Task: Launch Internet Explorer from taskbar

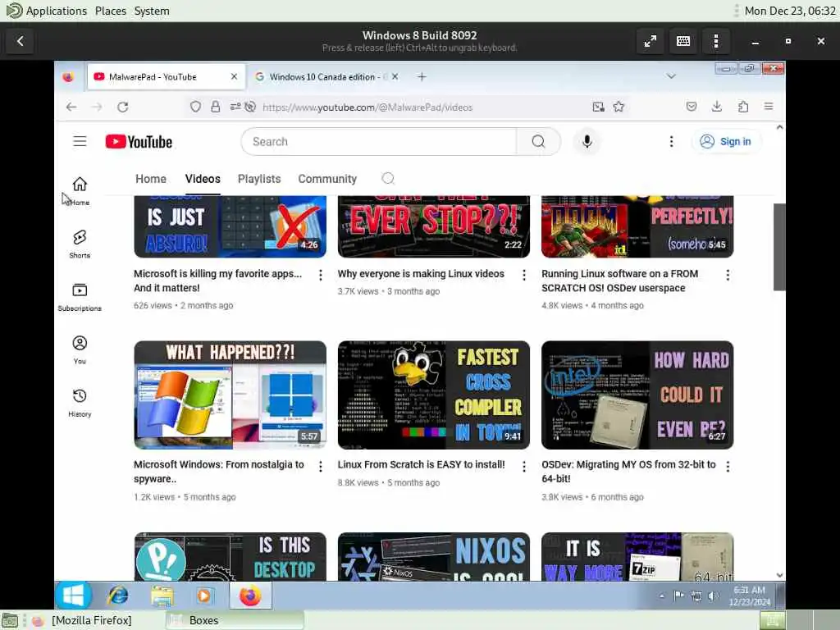Action: 118,596
